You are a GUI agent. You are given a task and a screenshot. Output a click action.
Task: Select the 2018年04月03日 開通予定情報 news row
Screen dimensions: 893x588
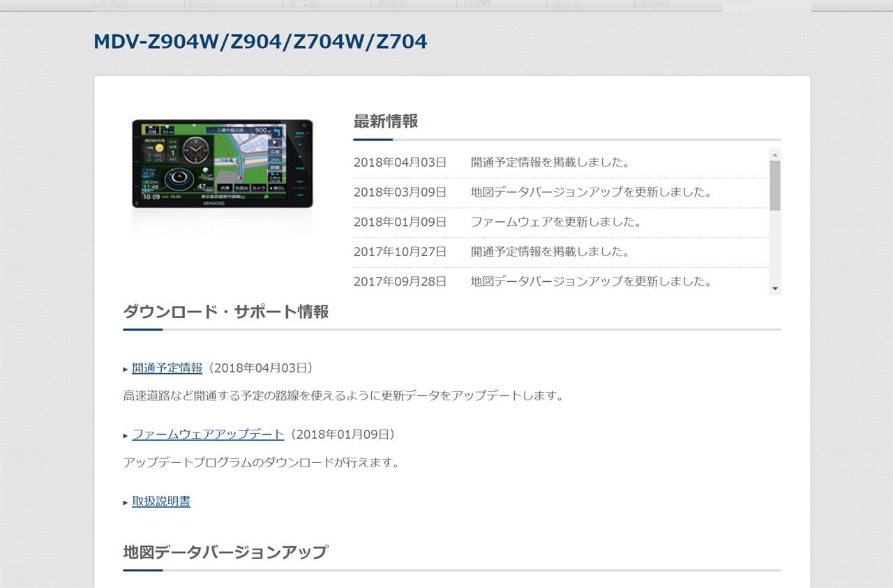(561, 163)
